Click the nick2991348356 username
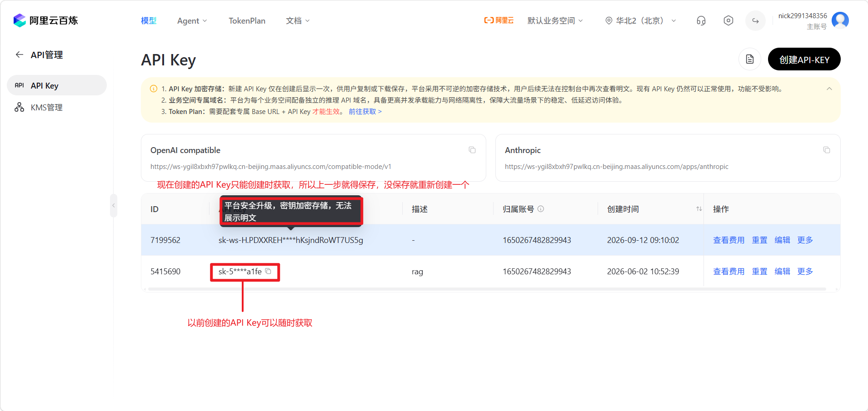 click(803, 16)
